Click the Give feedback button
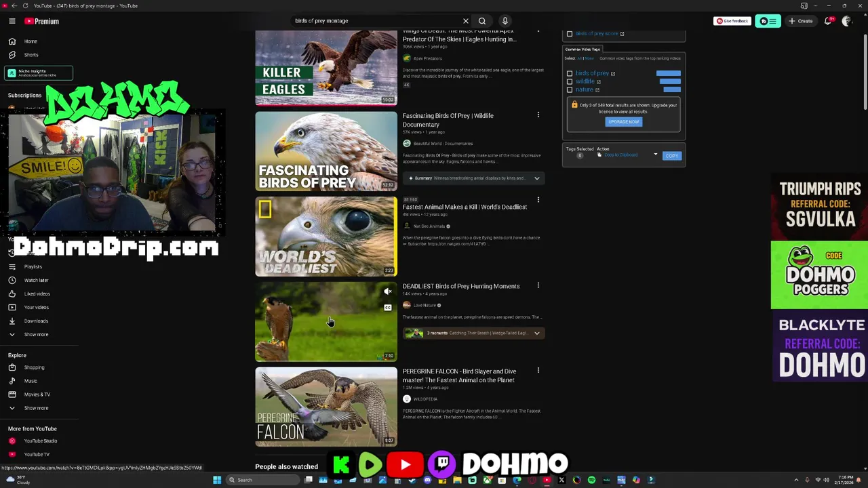This screenshot has height=488, width=868. pos(732,21)
